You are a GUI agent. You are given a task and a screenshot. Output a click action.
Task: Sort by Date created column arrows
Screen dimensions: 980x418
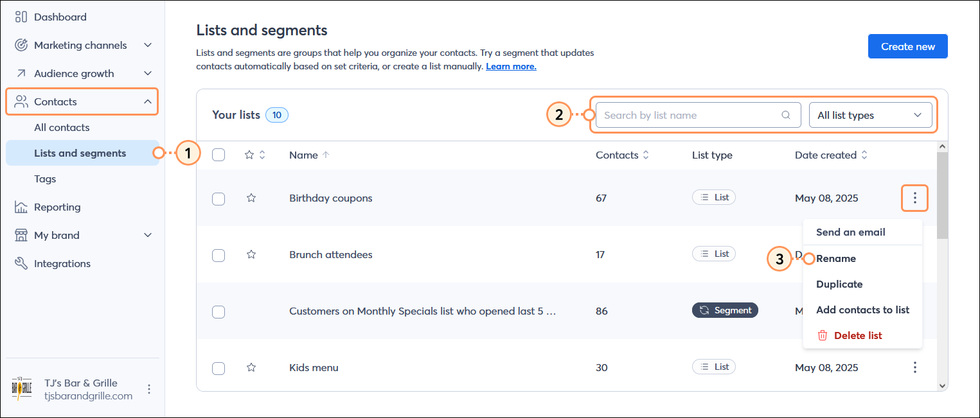click(x=864, y=155)
